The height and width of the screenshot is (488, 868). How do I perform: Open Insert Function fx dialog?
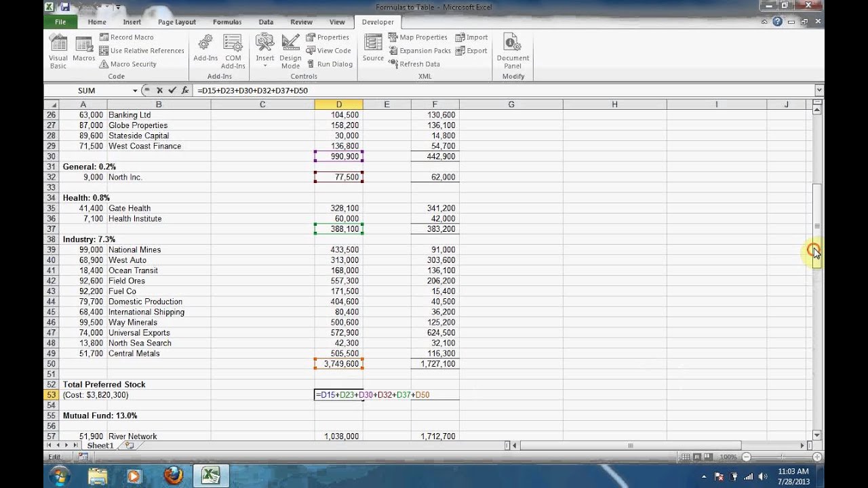[x=185, y=90]
